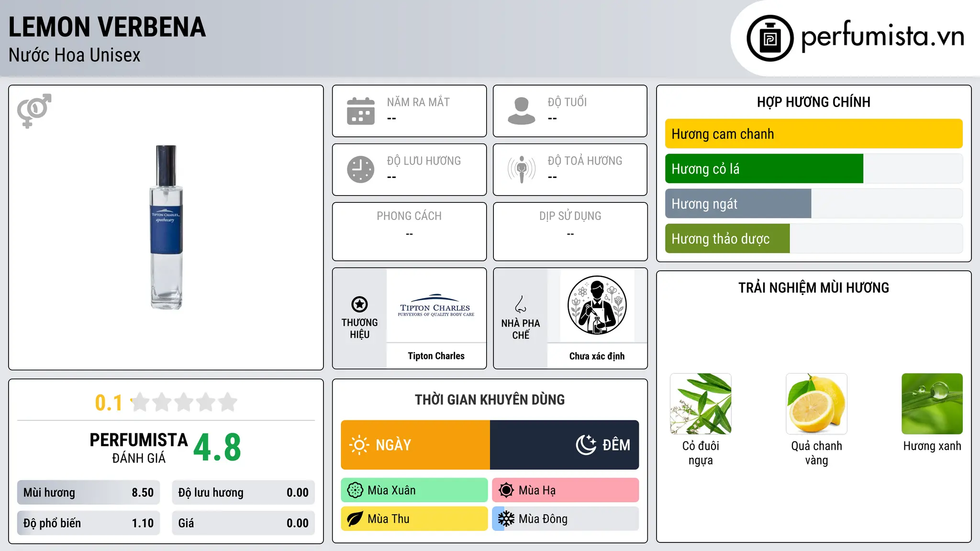
Task: Click the Quả chanh vàng caption
Action: 816,453
